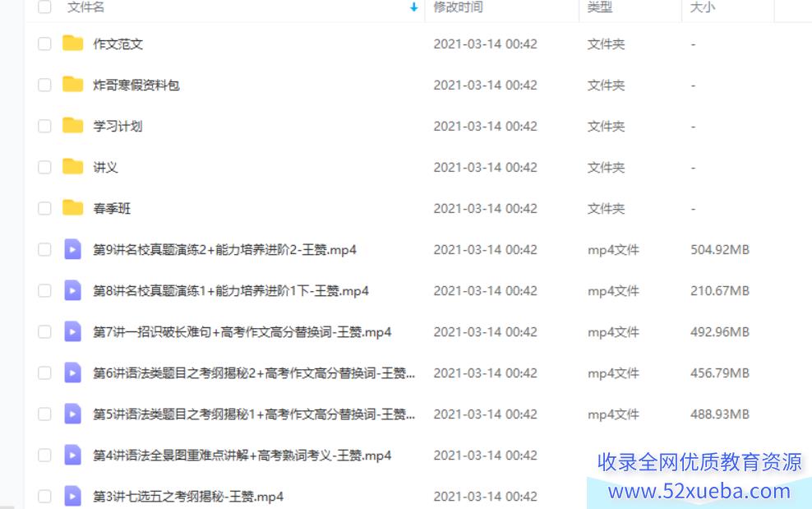Click mp4文件 type in 第9讲 row
This screenshot has height=509, width=812.
pyautogui.click(x=613, y=250)
